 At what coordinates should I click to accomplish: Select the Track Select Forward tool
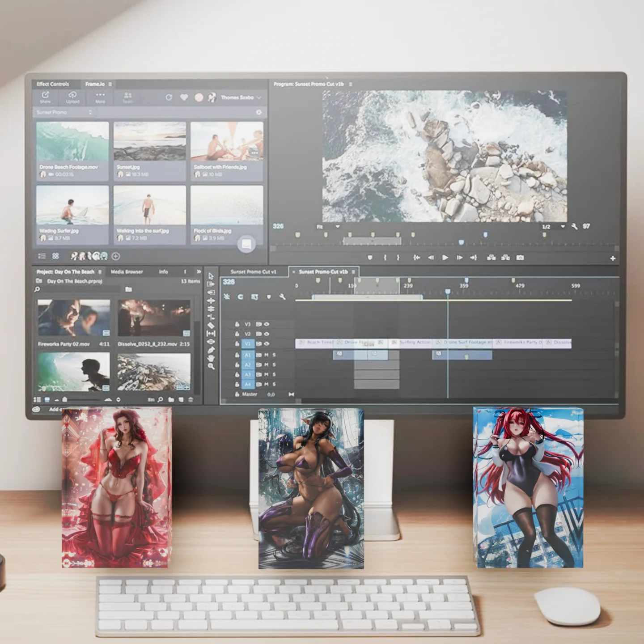coord(211,284)
